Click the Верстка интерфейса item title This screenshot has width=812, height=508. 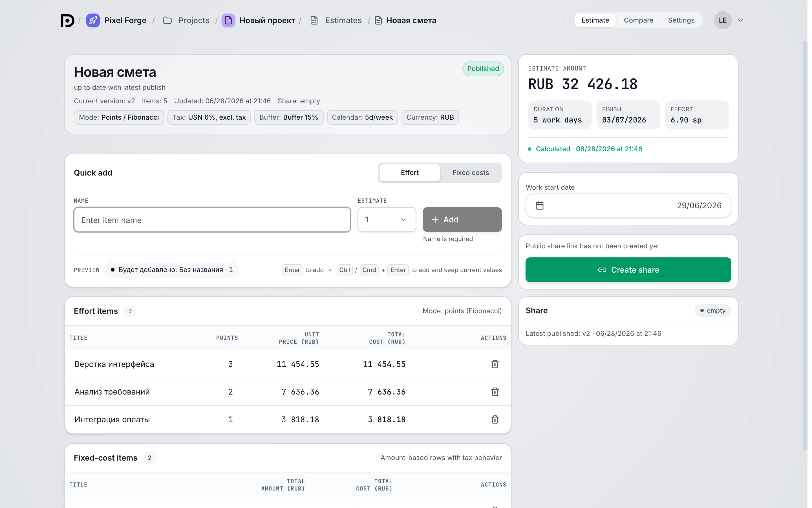click(x=114, y=364)
